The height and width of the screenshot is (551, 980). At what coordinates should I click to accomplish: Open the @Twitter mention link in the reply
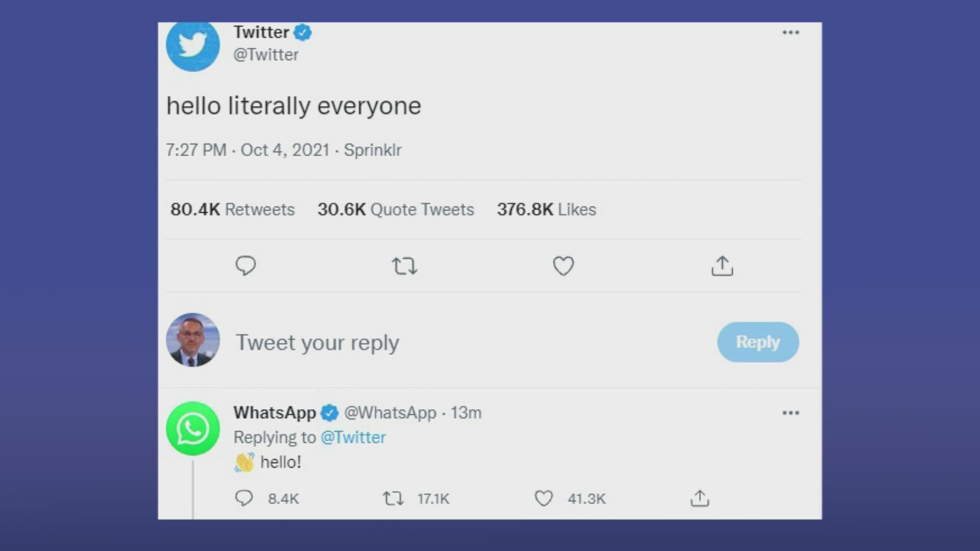(x=353, y=437)
